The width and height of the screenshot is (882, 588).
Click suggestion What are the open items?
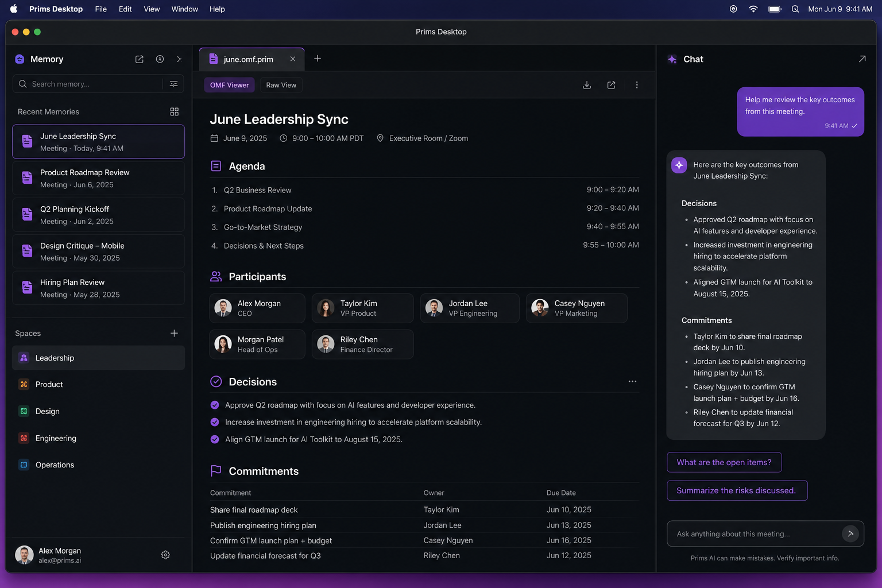[724, 462]
